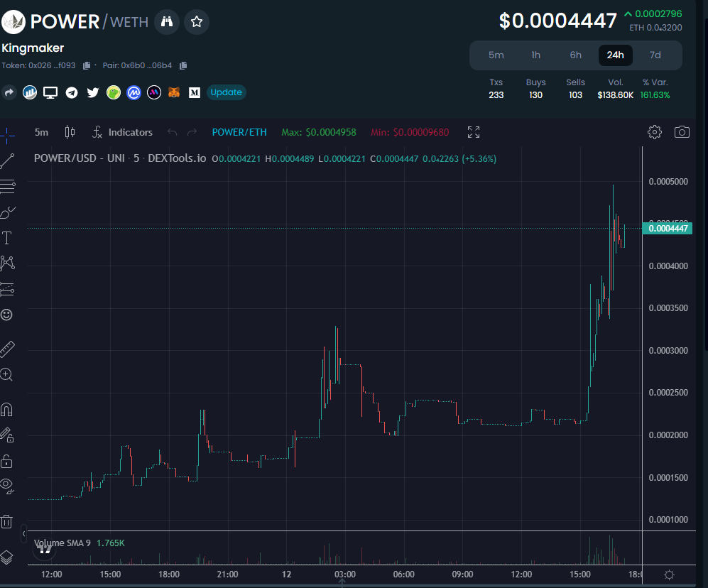Switch stats to the 5m tab
The height and width of the screenshot is (588, 708).
[x=496, y=55]
